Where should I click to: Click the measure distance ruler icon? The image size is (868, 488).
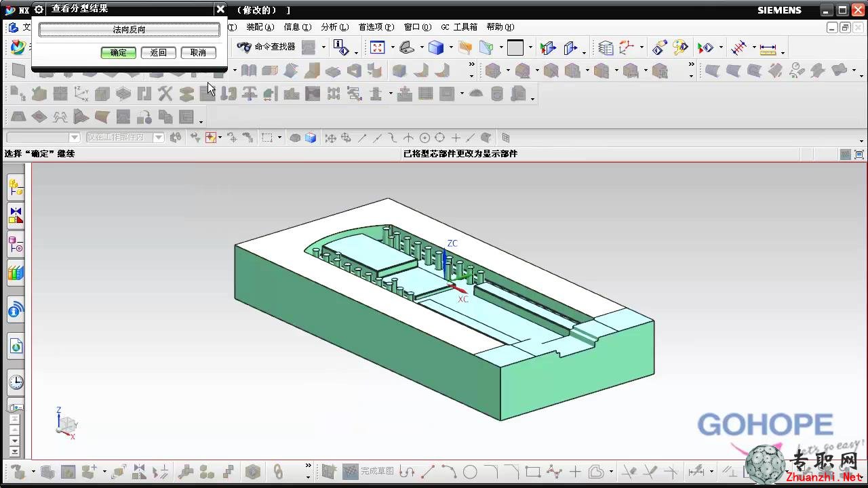click(x=768, y=48)
